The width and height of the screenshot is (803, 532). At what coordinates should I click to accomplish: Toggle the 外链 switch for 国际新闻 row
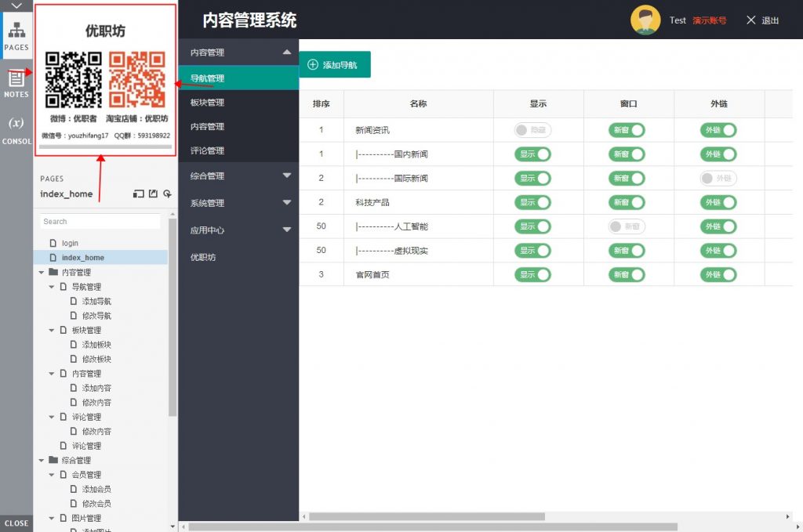pyautogui.click(x=718, y=179)
